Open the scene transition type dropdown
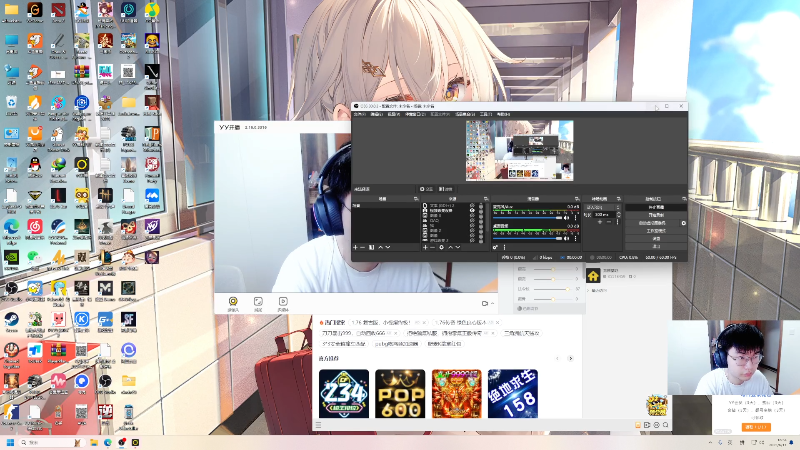Screen dimensions: 800x450 point(603,207)
